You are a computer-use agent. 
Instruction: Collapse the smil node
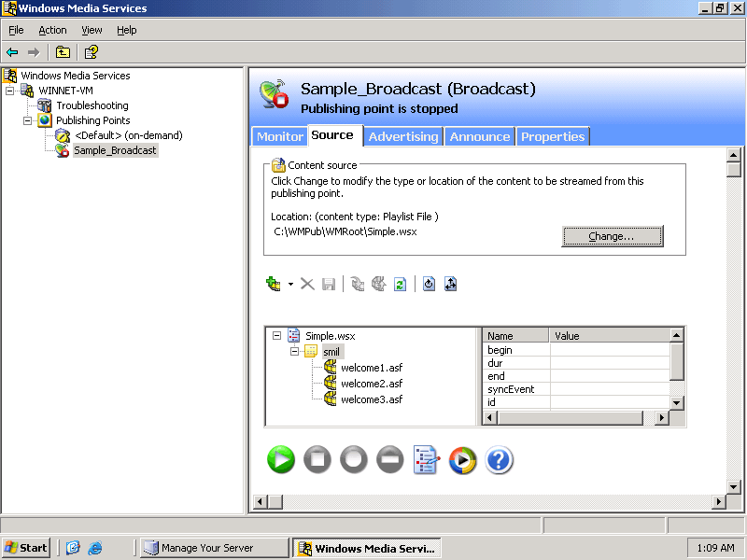(x=294, y=352)
